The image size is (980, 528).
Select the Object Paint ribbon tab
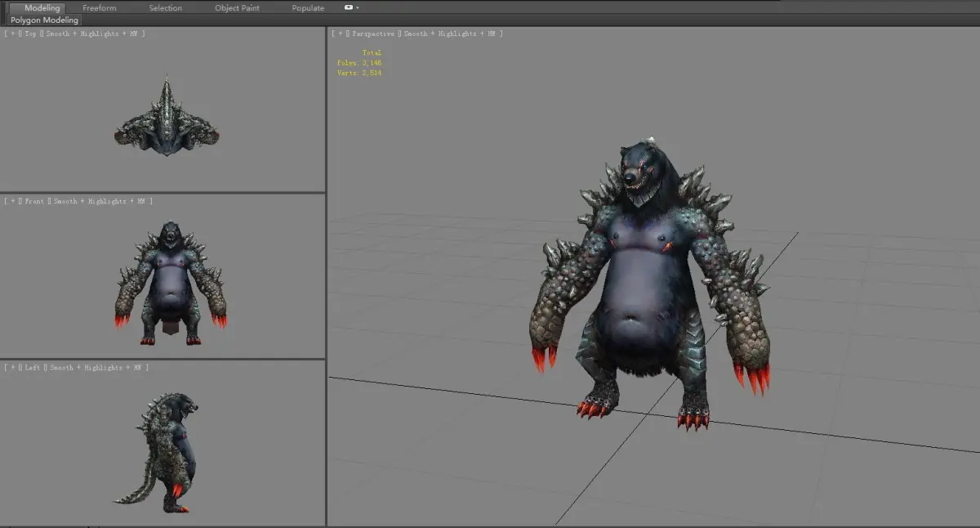click(x=238, y=8)
